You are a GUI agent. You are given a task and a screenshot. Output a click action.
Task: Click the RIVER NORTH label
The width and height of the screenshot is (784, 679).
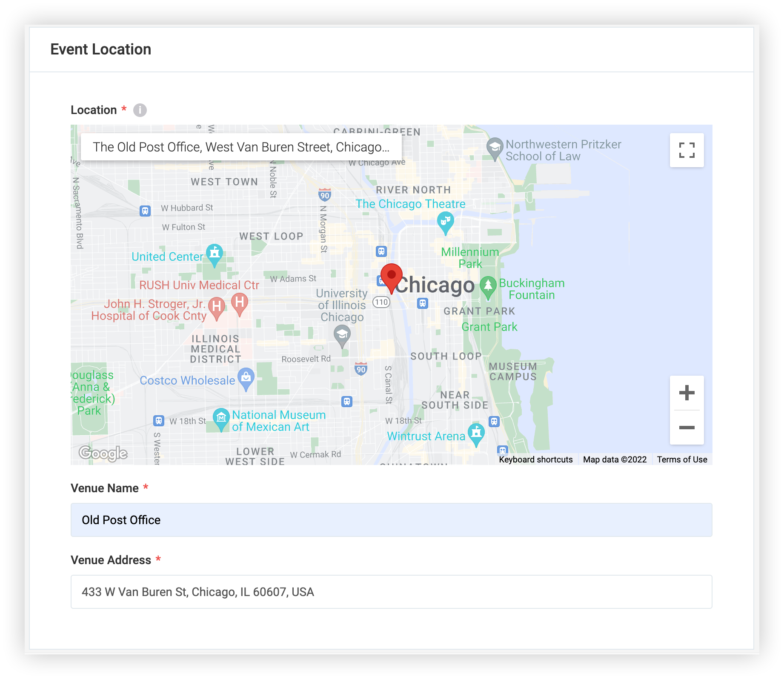pyautogui.click(x=413, y=190)
